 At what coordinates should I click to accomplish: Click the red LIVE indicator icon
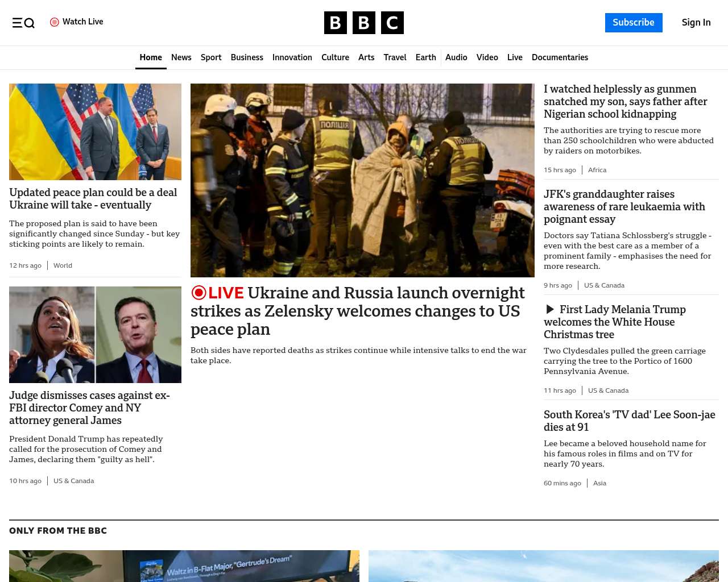[x=199, y=293]
